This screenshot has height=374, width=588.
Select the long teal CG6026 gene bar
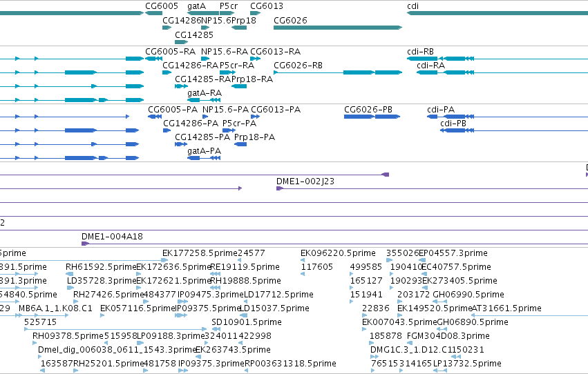click(x=338, y=28)
